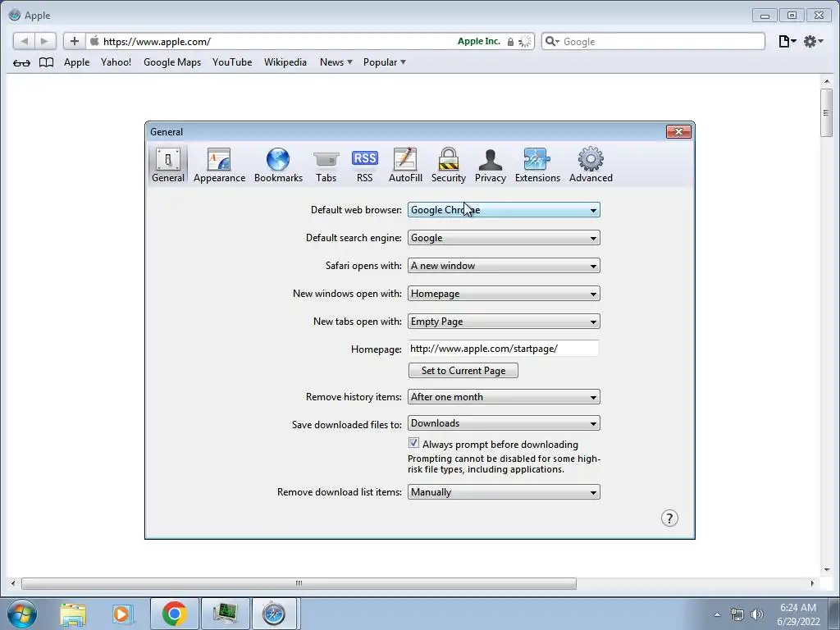
Task: Open the Bookmarks preferences pane
Action: [x=278, y=164]
